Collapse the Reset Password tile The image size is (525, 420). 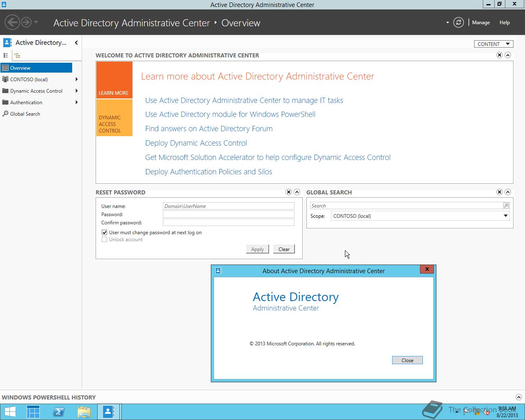(x=297, y=192)
